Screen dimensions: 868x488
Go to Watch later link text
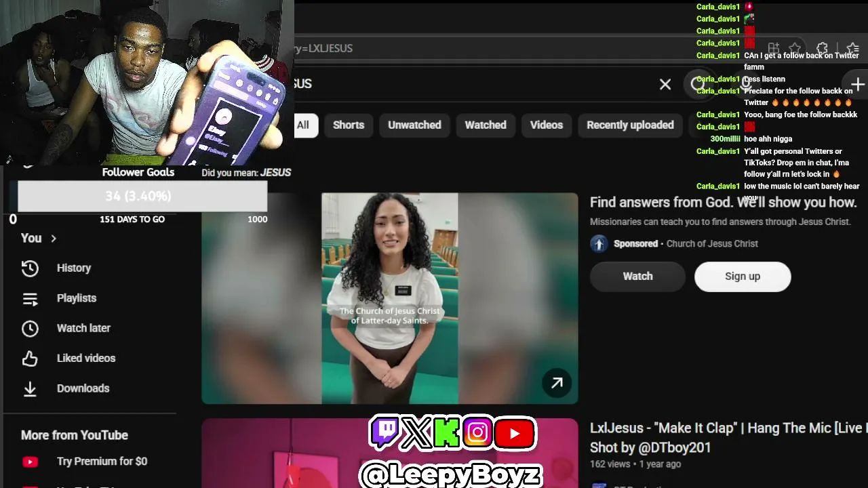click(x=83, y=328)
